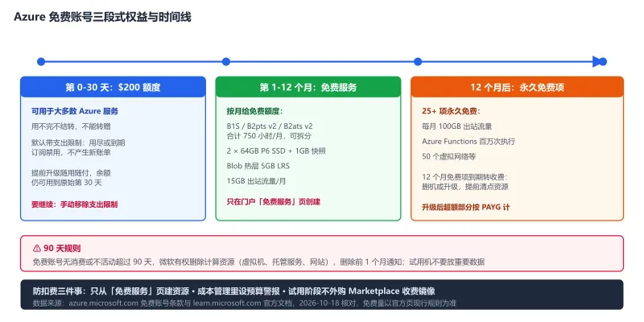Click the line 每月 100GB 出站流量
The image size is (644, 322).
click(456, 126)
